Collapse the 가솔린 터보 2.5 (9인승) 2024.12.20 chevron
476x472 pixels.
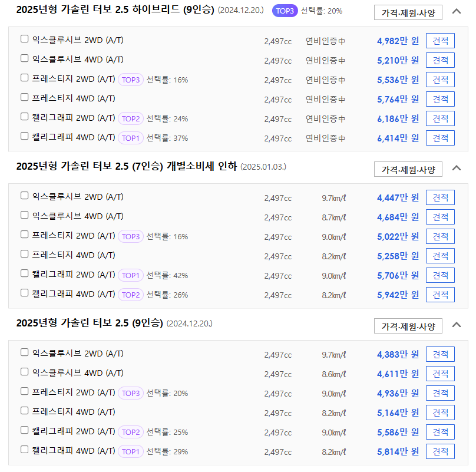[x=457, y=325]
